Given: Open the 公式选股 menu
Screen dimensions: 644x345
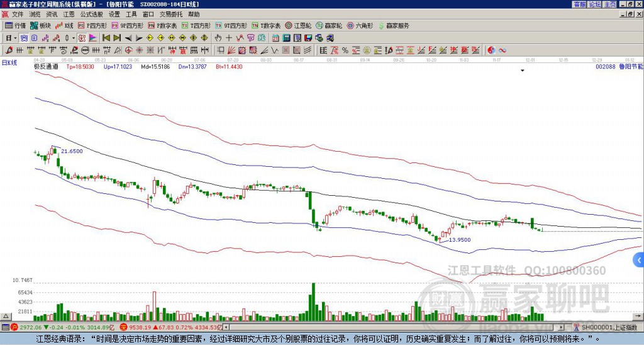Looking at the screenshot, I should (92, 14).
